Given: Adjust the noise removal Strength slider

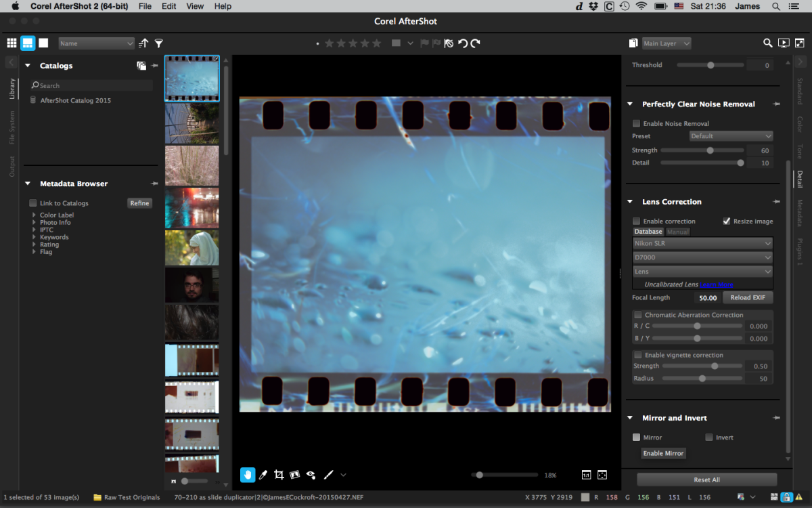Looking at the screenshot, I should (710, 150).
